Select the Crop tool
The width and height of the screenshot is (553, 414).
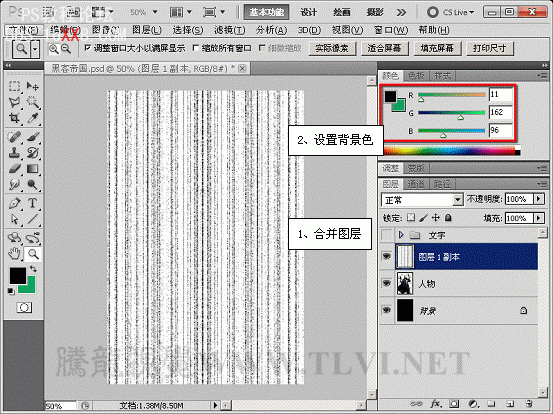[14, 118]
